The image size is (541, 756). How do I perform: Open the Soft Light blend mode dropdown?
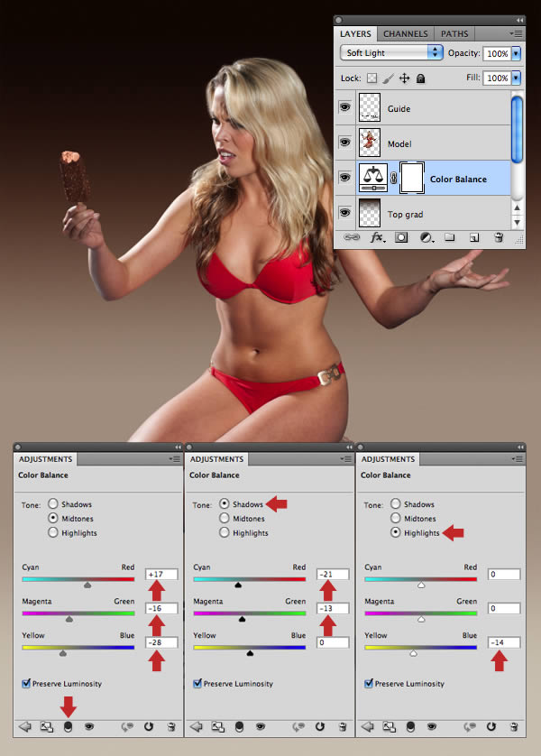coord(391,52)
